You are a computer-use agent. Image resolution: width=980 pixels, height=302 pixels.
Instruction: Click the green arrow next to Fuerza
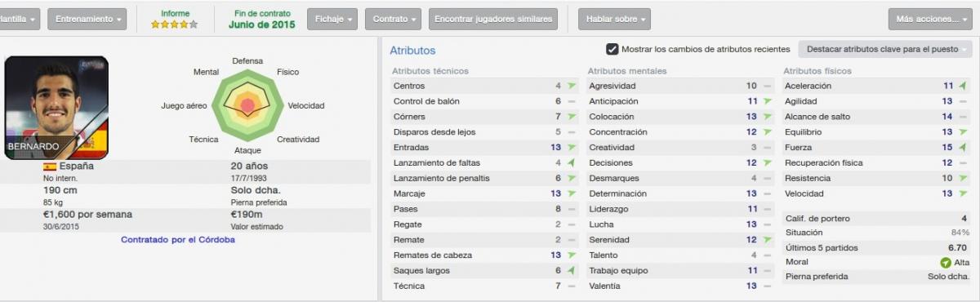tap(964, 148)
